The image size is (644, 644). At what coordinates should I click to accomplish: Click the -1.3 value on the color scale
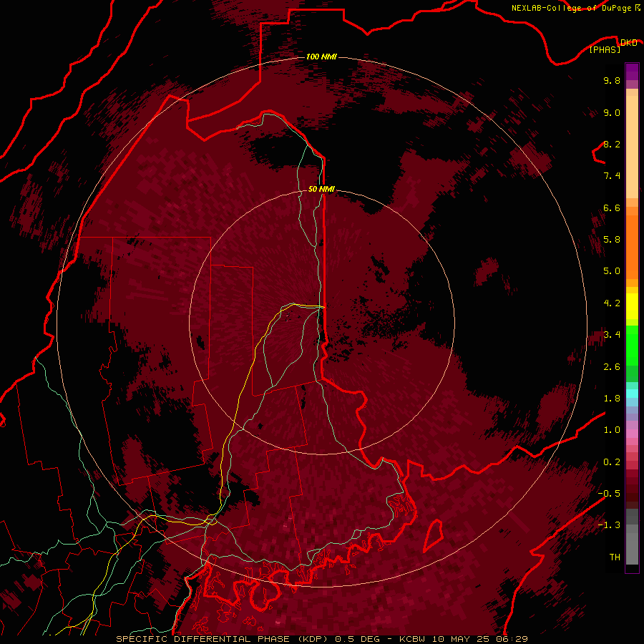coord(609,525)
